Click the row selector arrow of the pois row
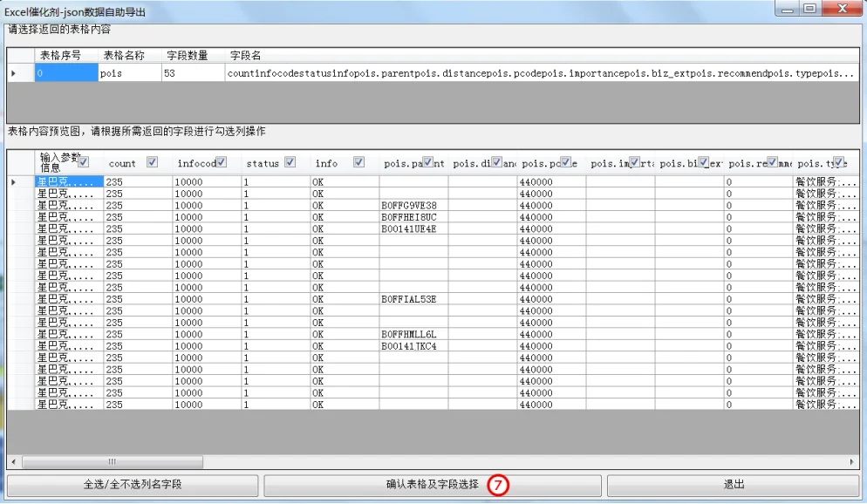 20,73
